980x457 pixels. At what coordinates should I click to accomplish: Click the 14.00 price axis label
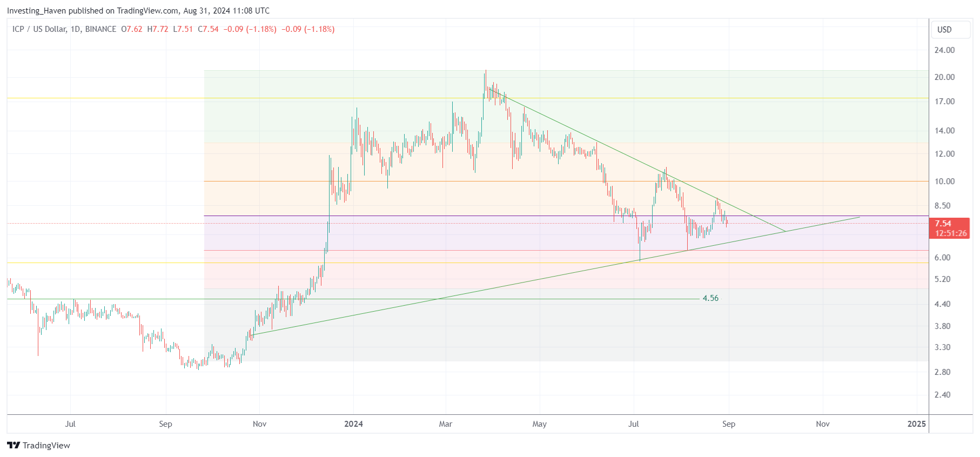coord(944,131)
